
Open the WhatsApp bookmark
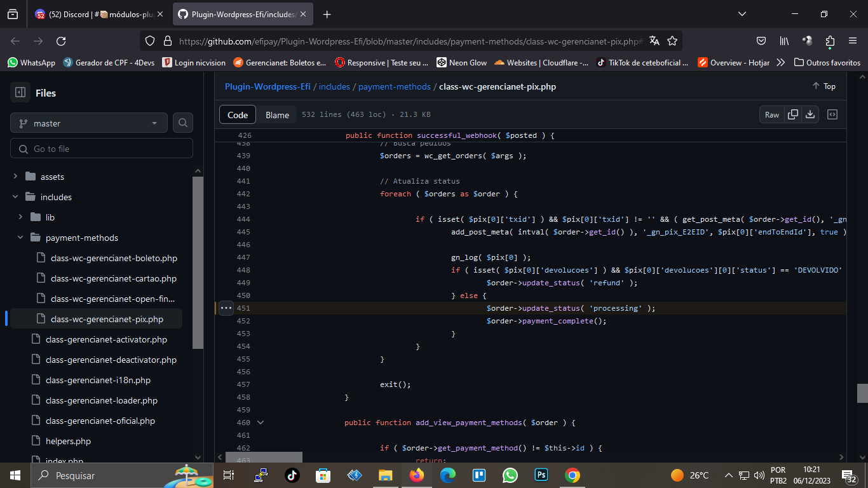(x=31, y=62)
